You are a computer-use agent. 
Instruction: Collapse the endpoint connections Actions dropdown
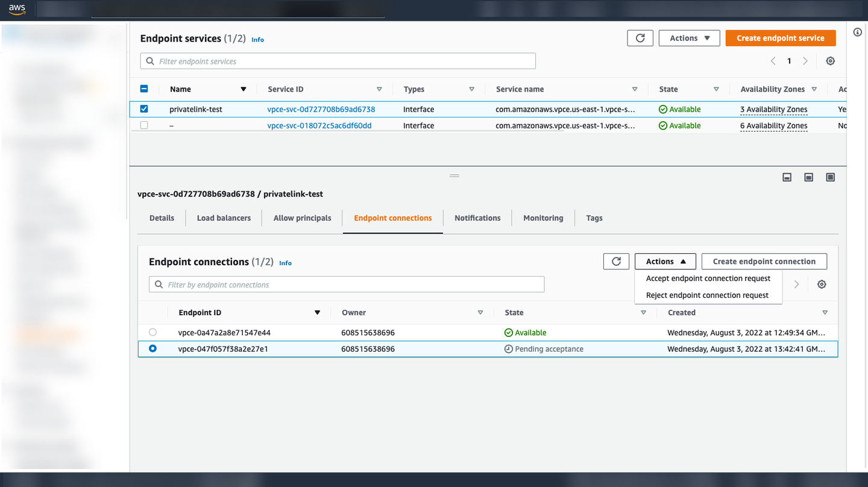tap(665, 262)
